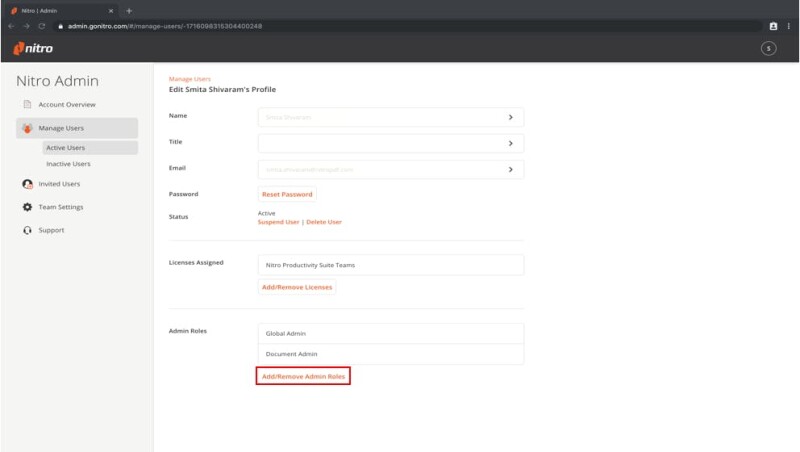
Task: Select the Nitro Productivity Suite Teams license
Action: tap(391, 265)
